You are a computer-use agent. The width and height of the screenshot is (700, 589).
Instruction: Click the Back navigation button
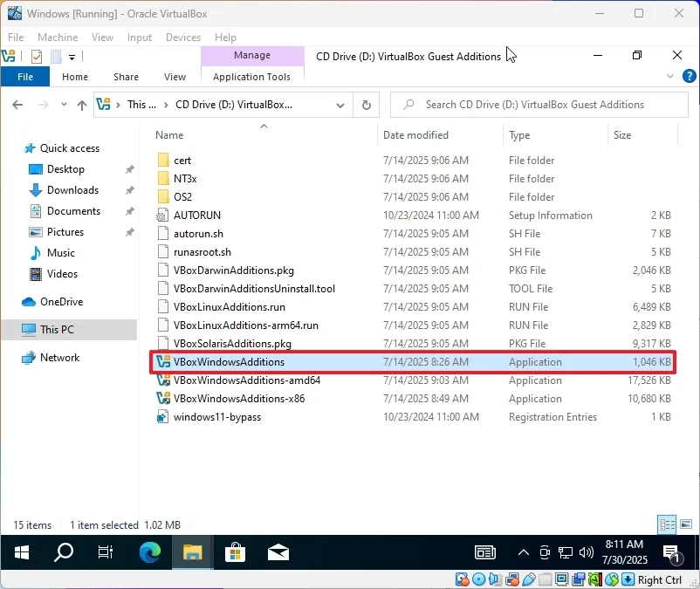pos(17,103)
